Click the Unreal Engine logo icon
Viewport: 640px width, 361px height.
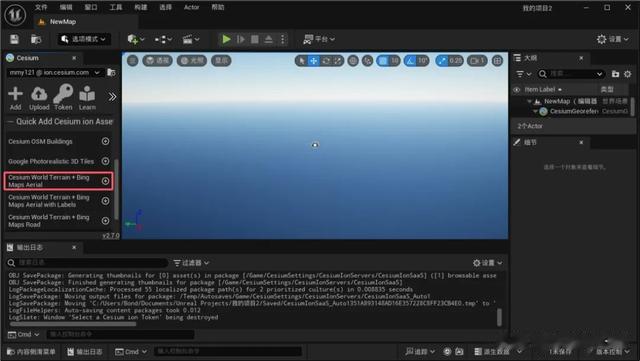16,15
